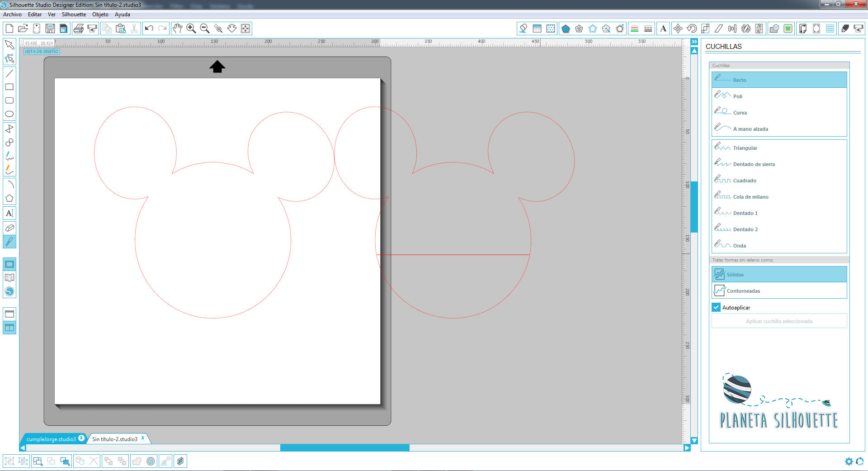Viewport: 868px width, 471px height.
Task: Undo the last action
Action: (x=149, y=29)
